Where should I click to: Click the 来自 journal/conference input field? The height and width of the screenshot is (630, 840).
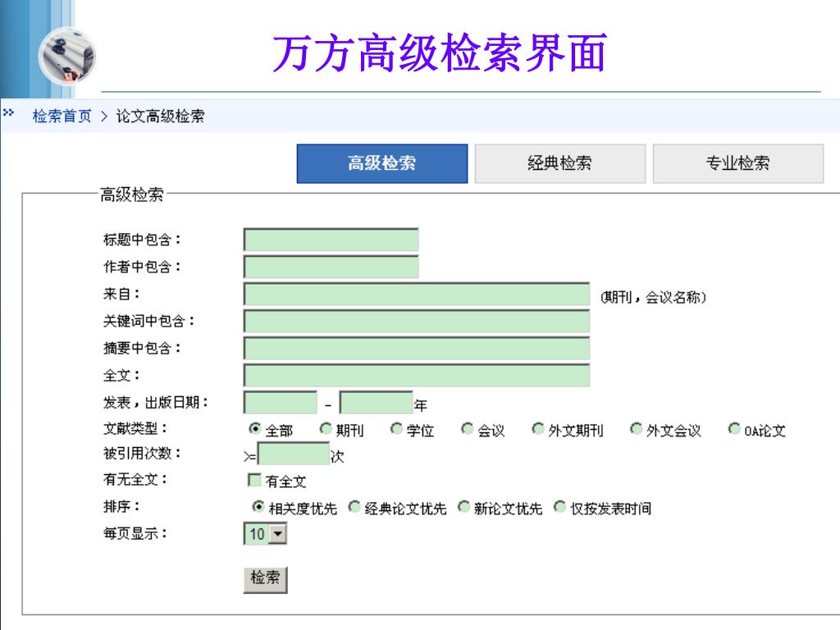(x=417, y=294)
